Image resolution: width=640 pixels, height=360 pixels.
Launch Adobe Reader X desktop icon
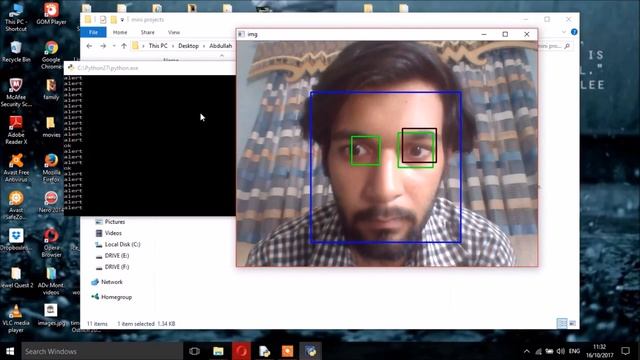pos(16,130)
